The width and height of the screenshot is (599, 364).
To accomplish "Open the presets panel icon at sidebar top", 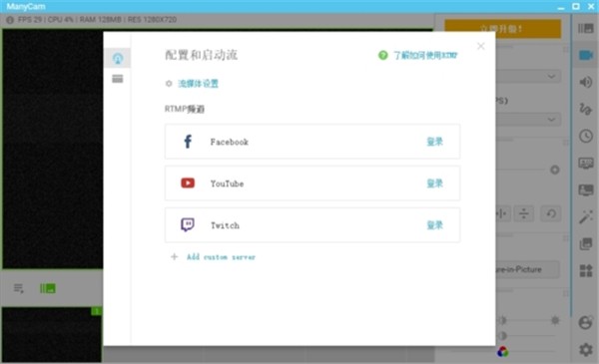I will point(585,28).
